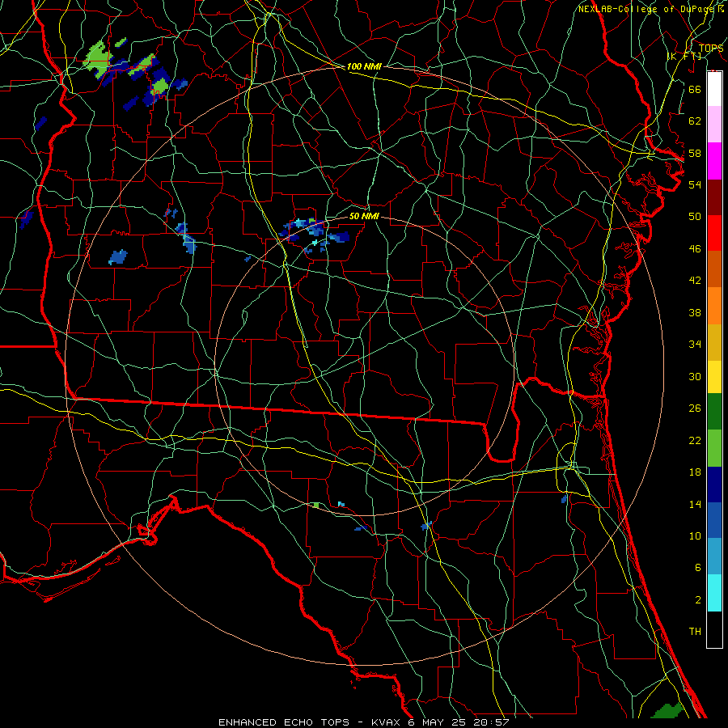Click the legend value "58"
Viewport: 728px width, 728px height.
tap(695, 153)
